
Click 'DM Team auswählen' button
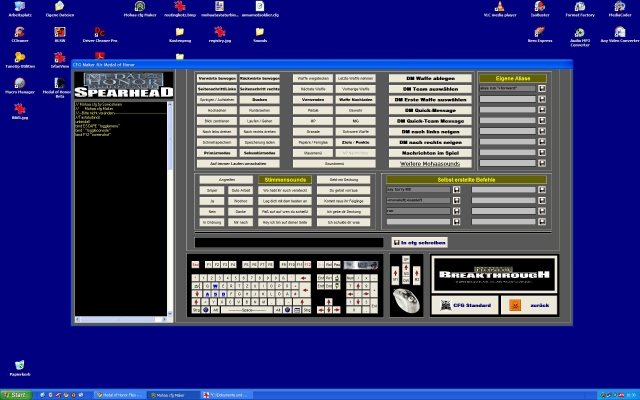(x=430, y=89)
